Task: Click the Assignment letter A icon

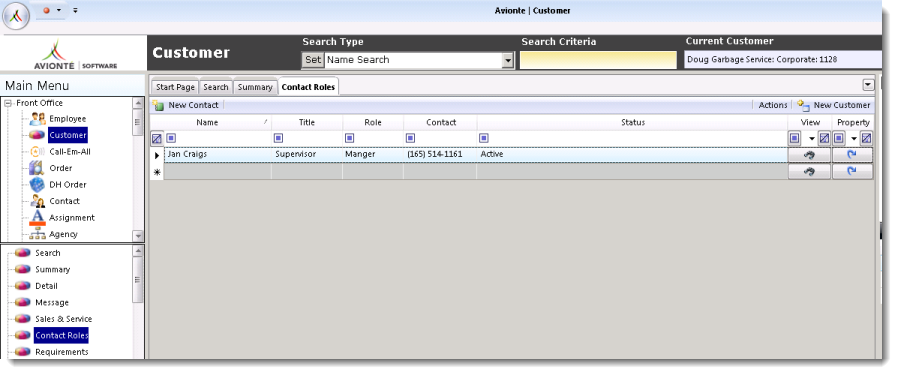Action: (x=37, y=218)
